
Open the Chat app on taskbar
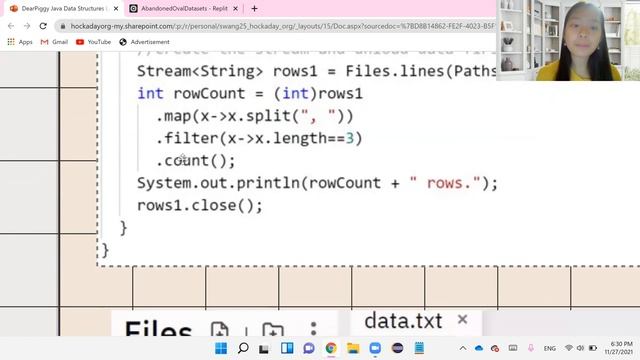pyautogui.click(x=309, y=348)
